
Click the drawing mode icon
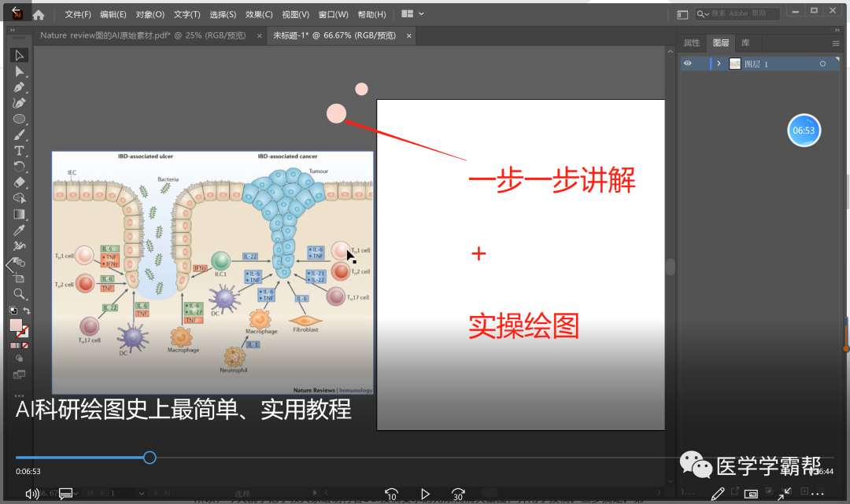(x=19, y=359)
